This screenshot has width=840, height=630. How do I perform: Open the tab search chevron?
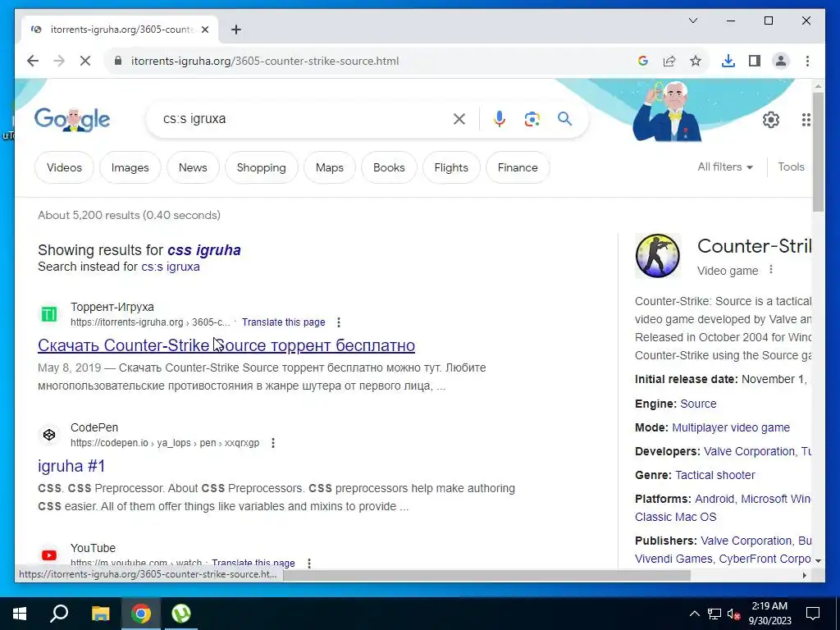(692, 21)
